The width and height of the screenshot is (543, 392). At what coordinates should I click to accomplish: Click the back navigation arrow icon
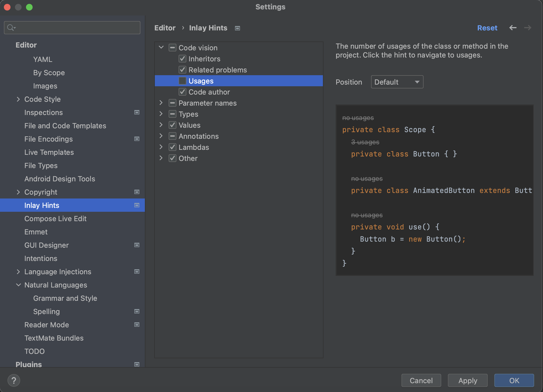click(x=513, y=28)
